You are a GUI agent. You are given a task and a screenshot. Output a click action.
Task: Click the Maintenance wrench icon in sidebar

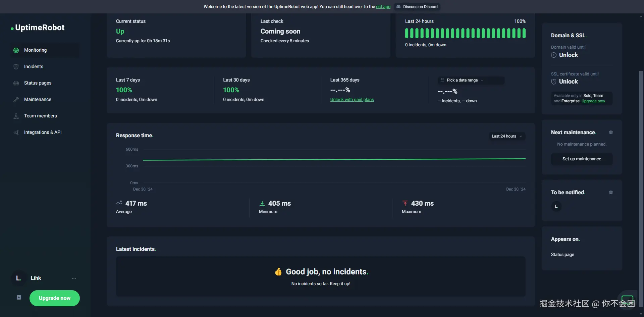pyautogui.click(x=16, y=100)
